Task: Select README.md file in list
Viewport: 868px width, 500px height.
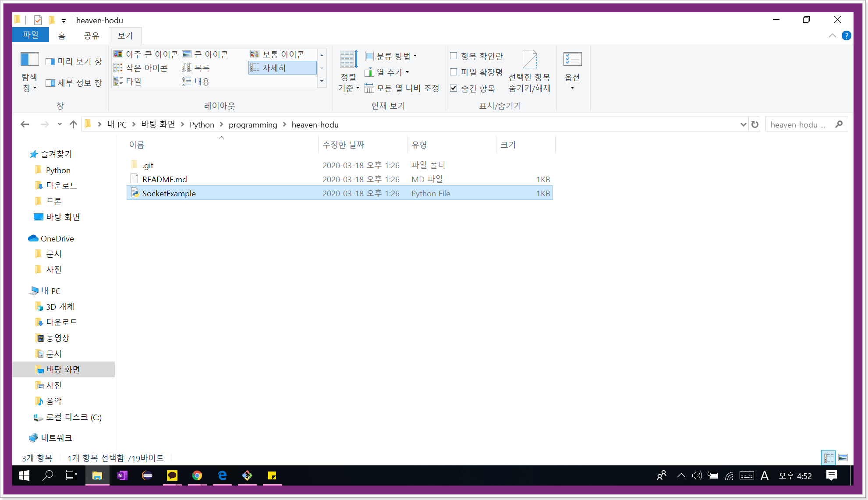Action: tap(164, 179)
